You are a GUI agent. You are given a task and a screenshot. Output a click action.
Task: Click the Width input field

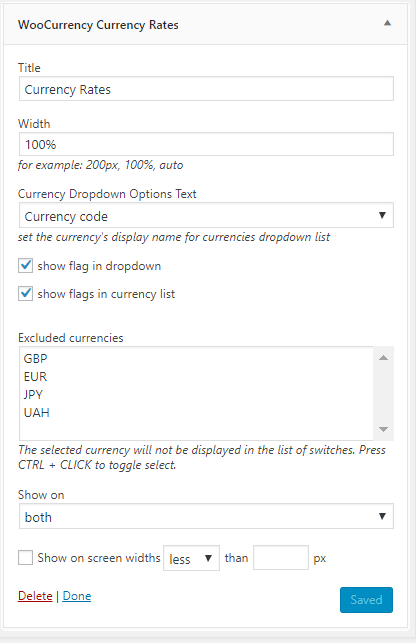click(x=206, y=144)
